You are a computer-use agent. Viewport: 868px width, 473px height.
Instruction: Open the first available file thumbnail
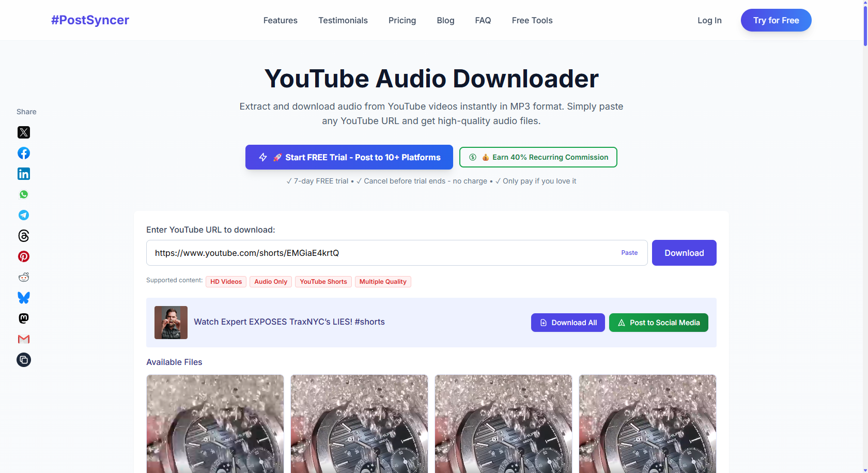215,424
